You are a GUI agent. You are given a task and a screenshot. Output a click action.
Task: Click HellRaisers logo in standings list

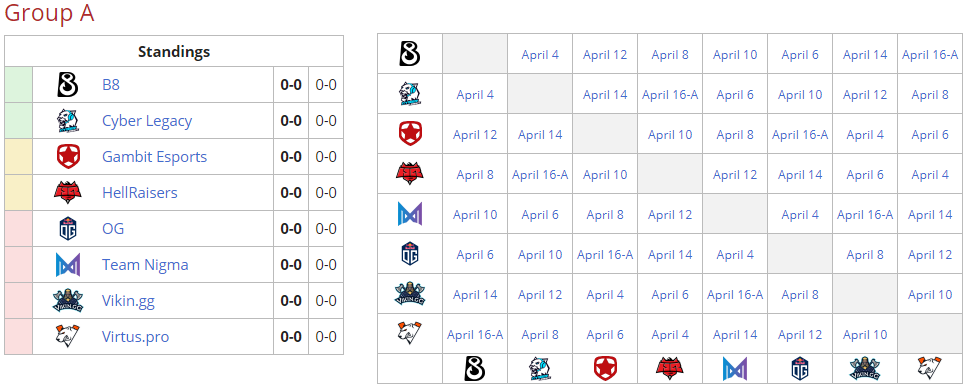point(67,193)
